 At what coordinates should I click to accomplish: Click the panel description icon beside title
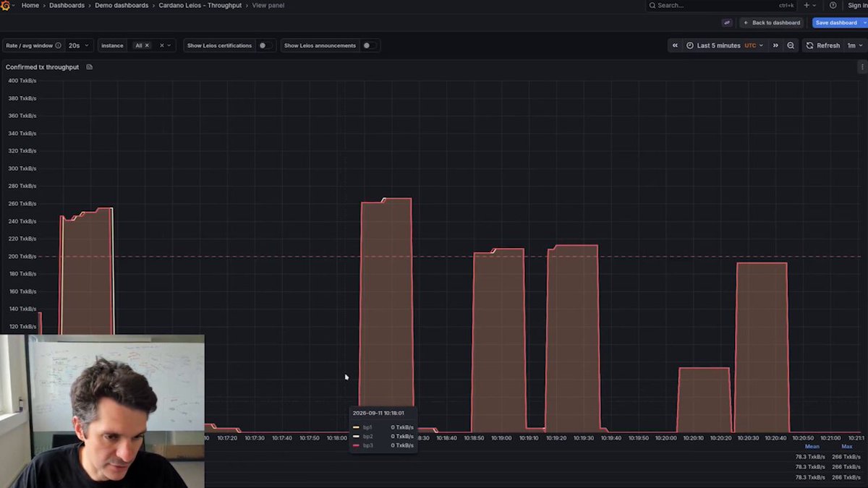pyautogui.click(x=89, y=67)
